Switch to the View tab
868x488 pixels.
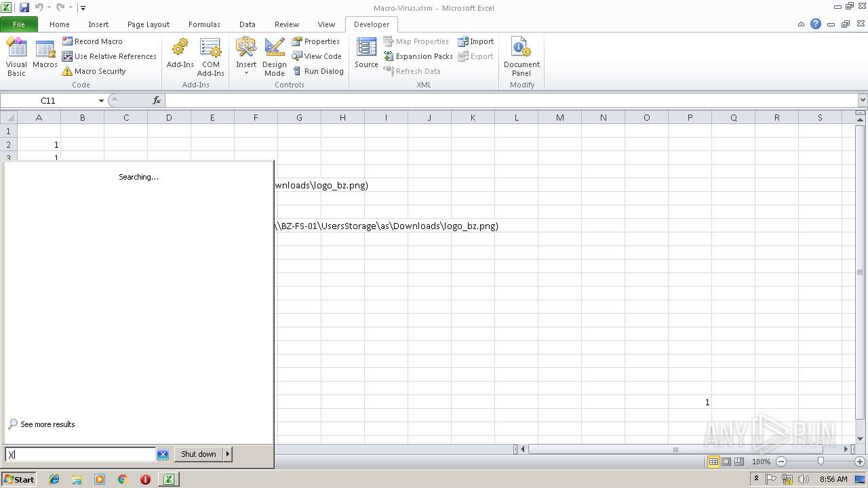(326, 24)
